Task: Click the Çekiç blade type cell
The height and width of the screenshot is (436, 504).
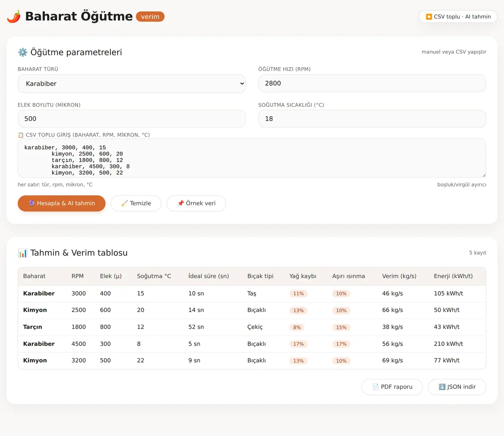Action: point(255,327)
